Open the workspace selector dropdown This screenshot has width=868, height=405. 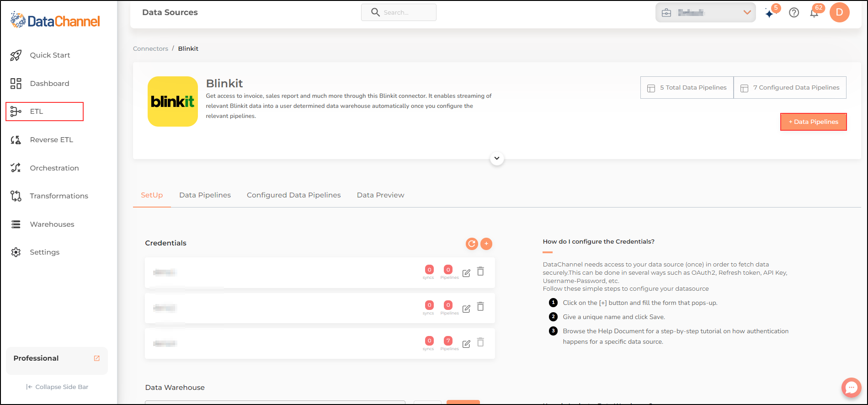click(705, 12)
